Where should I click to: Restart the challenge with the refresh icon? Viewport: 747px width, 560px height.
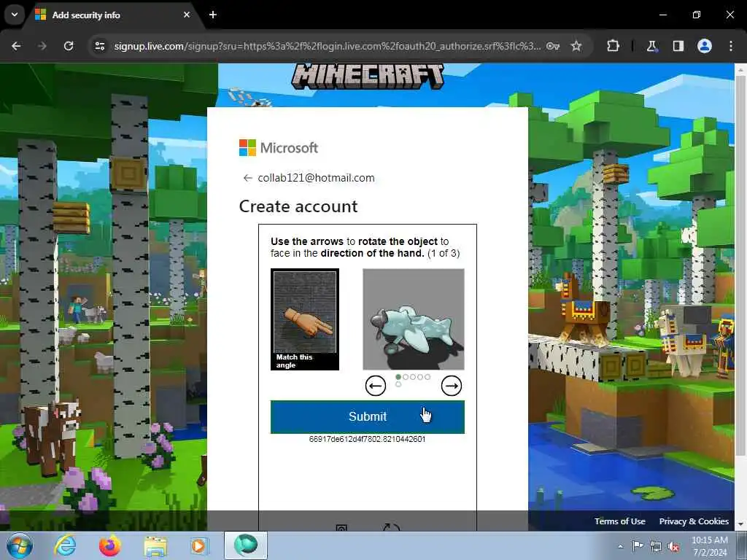(391, 527)
